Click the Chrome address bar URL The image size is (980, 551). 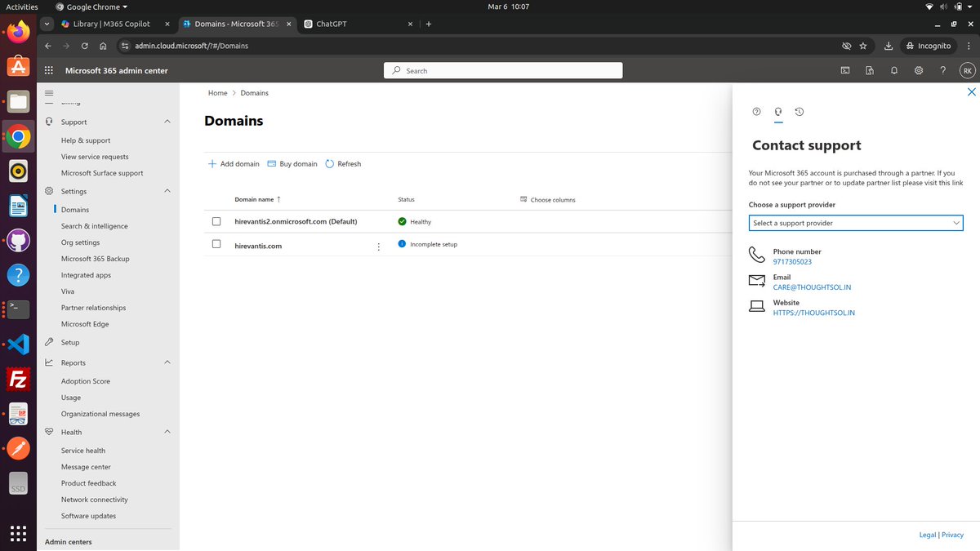pyautogui.click(x=192, y=46)
